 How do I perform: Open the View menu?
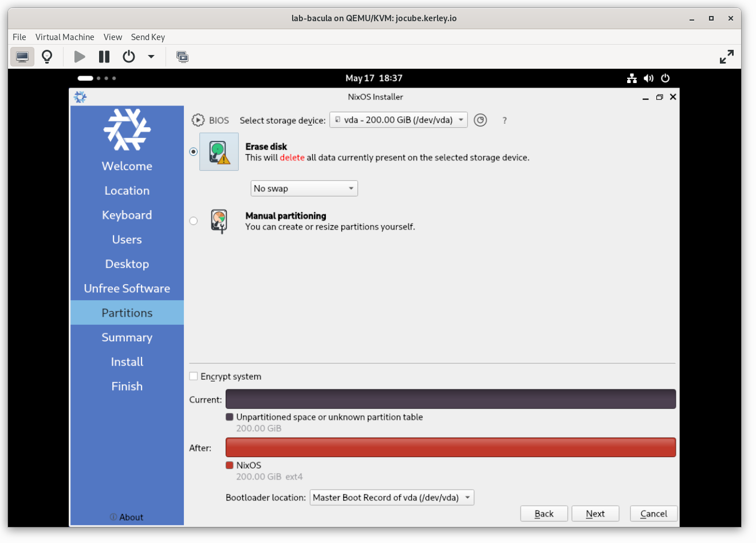[x=113, y=37]
